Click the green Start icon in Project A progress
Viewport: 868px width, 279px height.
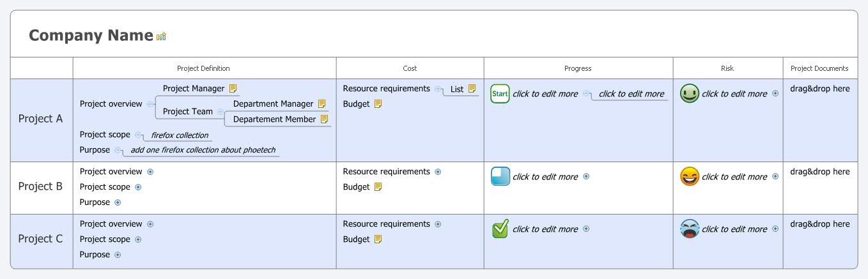click(x=500, y=94)
